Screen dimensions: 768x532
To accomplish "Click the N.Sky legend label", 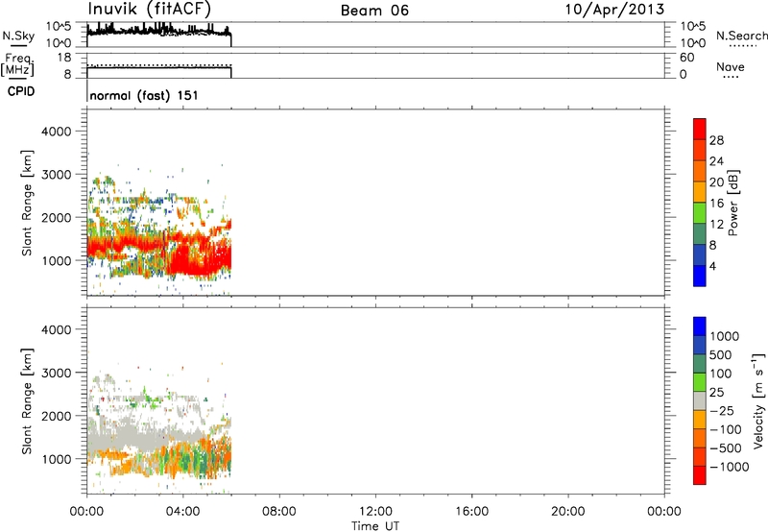I will pos(18,36).
